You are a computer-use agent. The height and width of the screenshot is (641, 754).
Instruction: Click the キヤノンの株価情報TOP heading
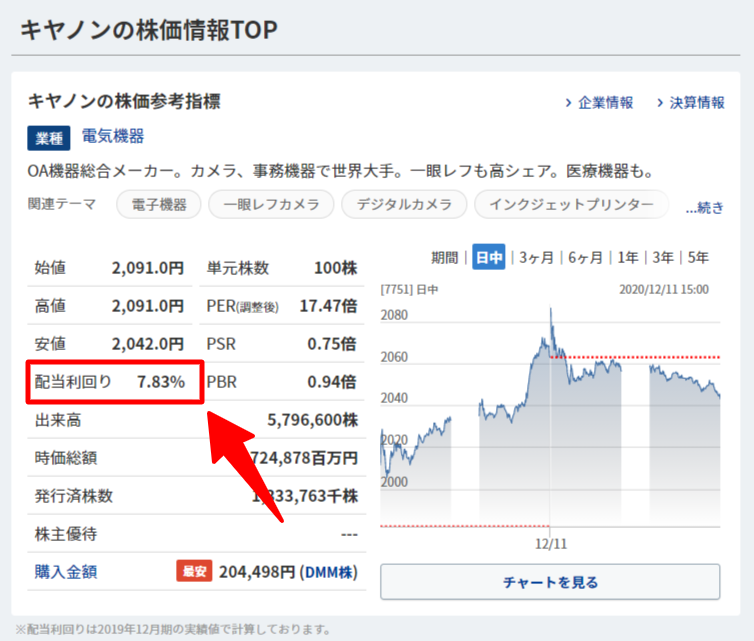(149, 30)
